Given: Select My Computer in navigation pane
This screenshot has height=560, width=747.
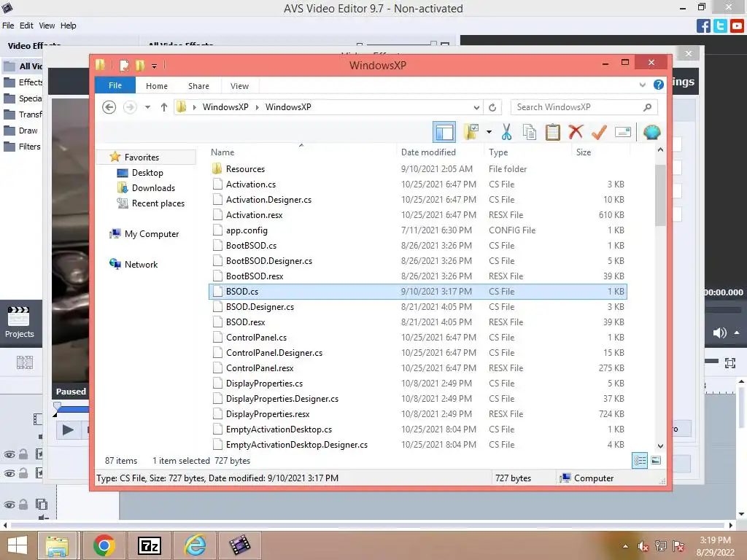Looking at the screenshot, I should 152,234.
